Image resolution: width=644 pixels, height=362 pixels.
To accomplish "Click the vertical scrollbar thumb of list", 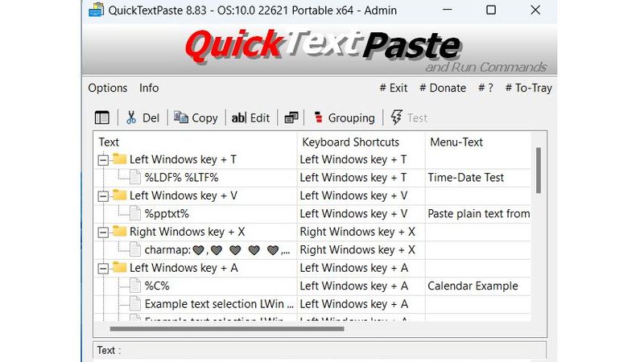I will pyautogui.click(x=539, y=170).
